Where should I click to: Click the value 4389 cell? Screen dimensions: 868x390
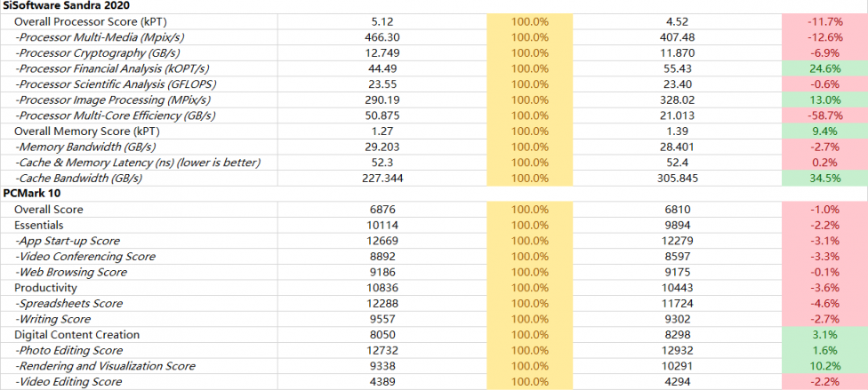(x=382, y=382)
